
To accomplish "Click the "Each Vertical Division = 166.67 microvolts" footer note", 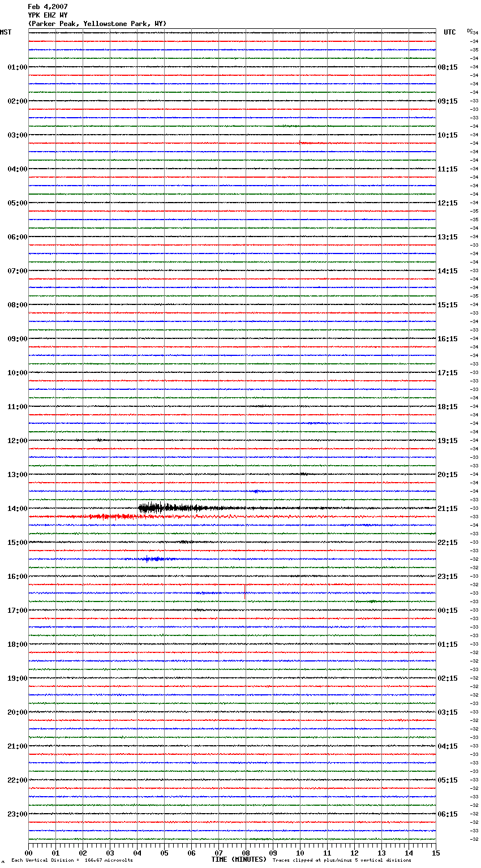I will (x=72, y=861).
